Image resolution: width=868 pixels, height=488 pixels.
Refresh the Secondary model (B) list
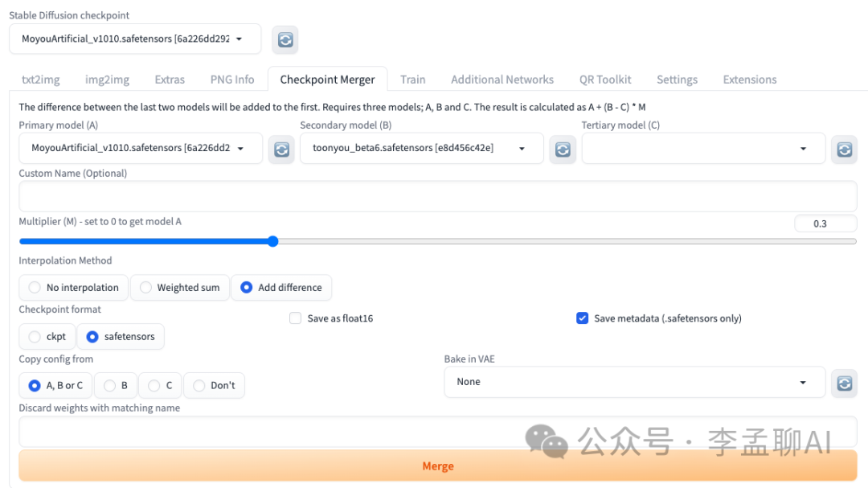coord(563,150)
